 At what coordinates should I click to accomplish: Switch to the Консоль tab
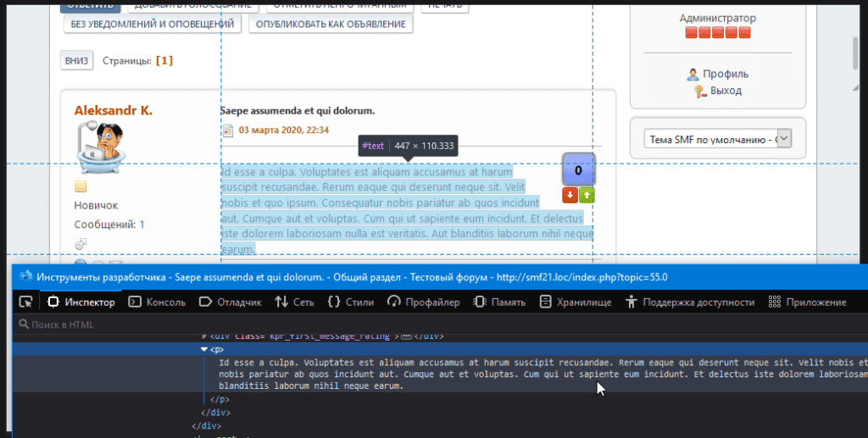pyautogui.click(x=157, y=302)
